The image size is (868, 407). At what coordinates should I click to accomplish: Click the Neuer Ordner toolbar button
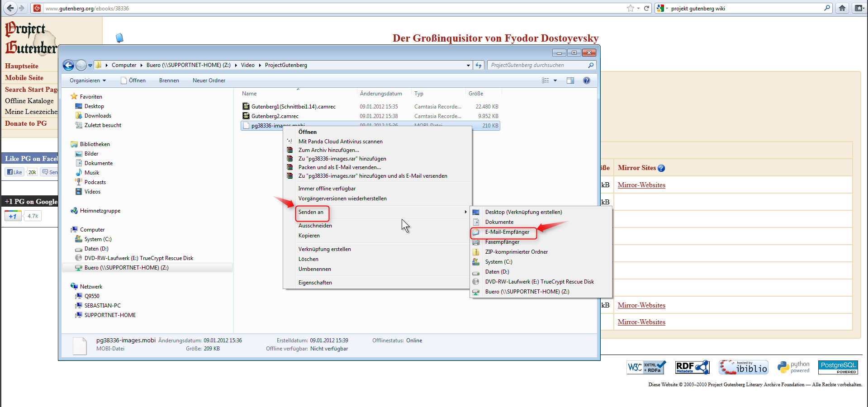click(x=209, y=80)
